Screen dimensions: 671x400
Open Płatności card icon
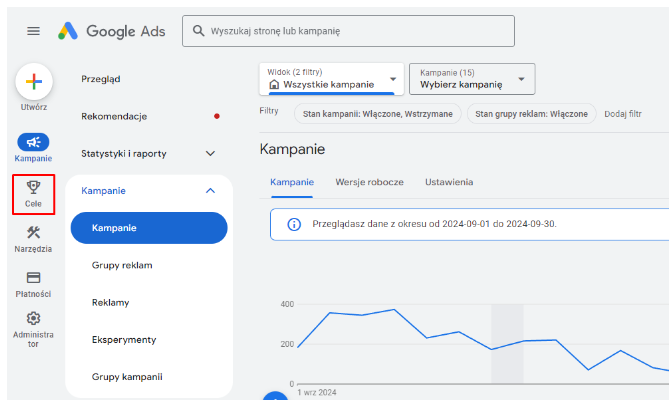click(33, 278)
